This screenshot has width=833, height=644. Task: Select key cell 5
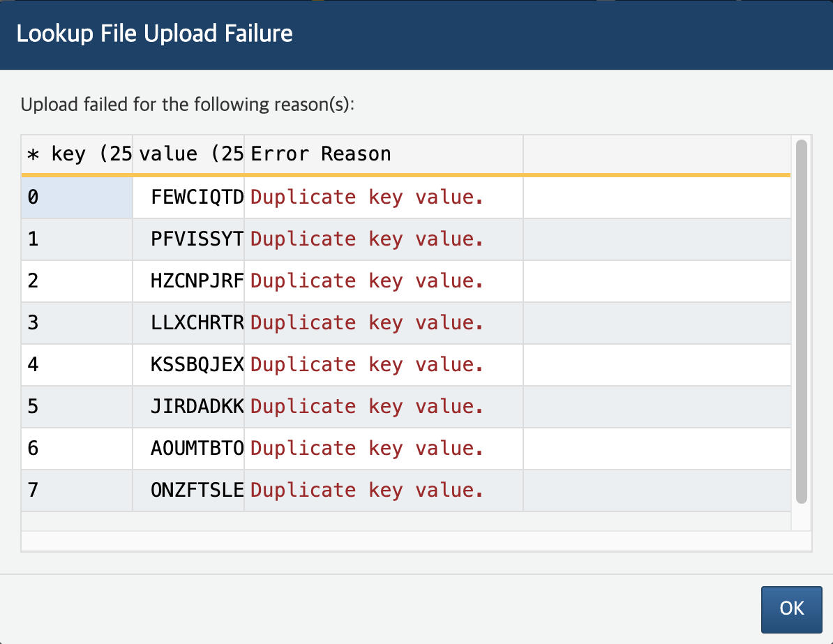[x=77, y=407]
